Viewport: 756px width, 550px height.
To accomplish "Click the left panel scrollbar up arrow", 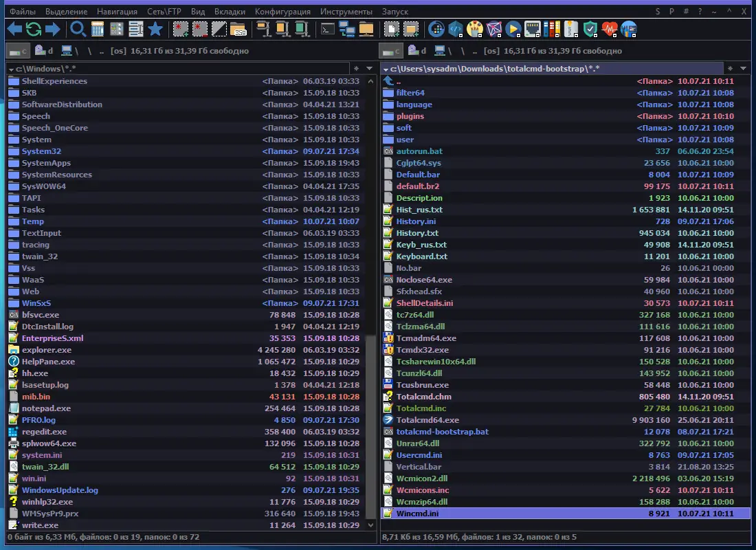I will [x=370, y=82].
